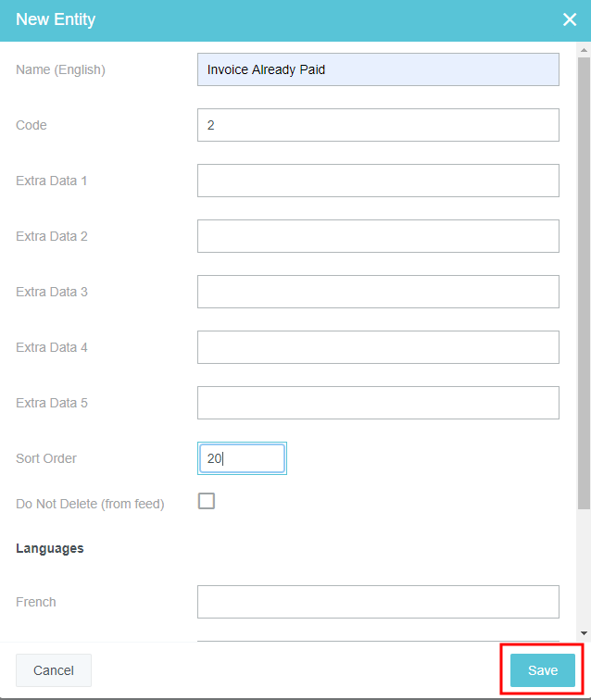Focus the Code input field

[x=378, y=125]
